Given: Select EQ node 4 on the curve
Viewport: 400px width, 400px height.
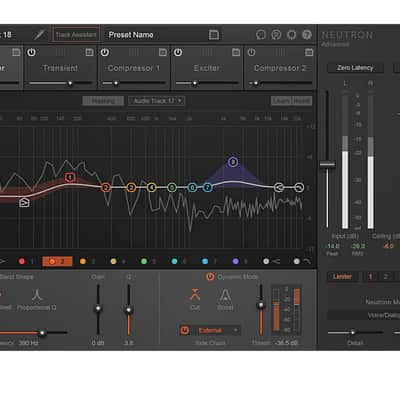Looking at the screenshot, I should point(152,188).
